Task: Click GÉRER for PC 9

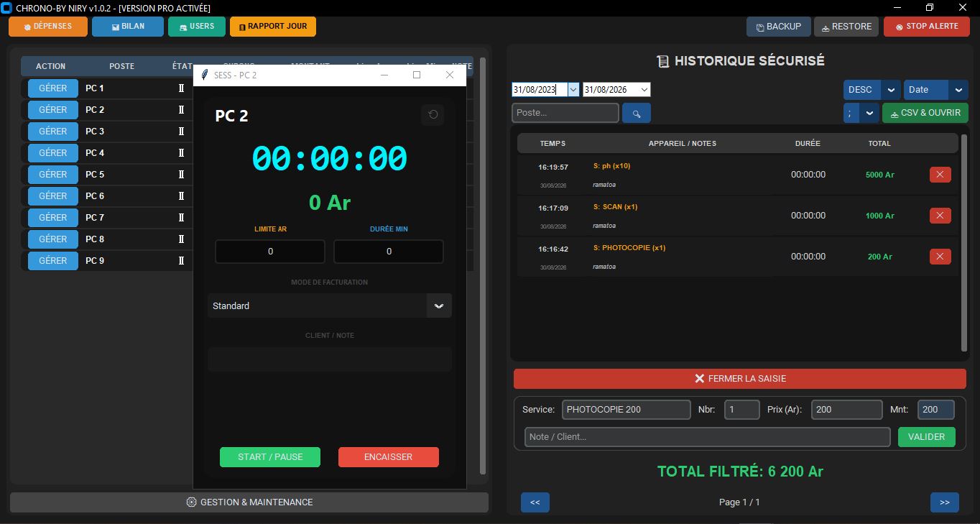Action: (53, 261)
